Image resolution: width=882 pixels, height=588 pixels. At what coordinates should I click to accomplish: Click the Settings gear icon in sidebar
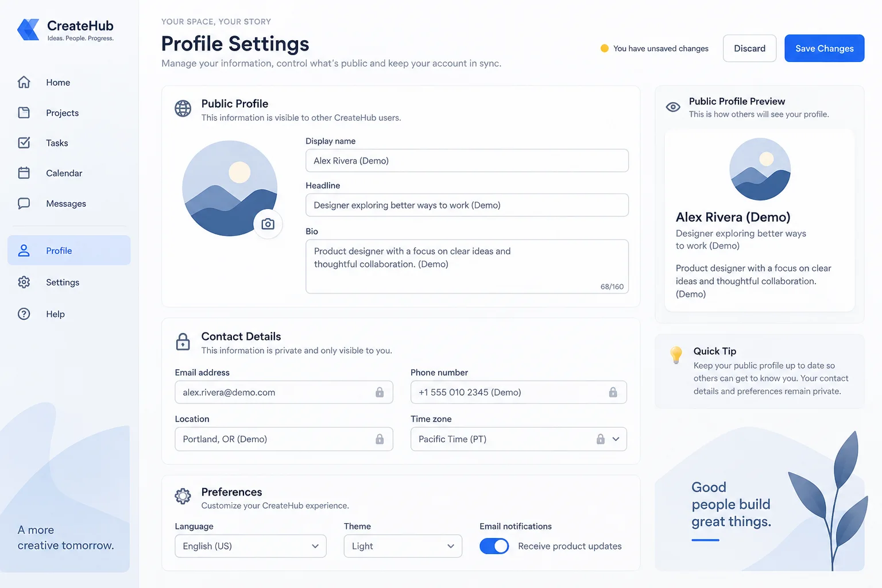click(x=24, y=282)
